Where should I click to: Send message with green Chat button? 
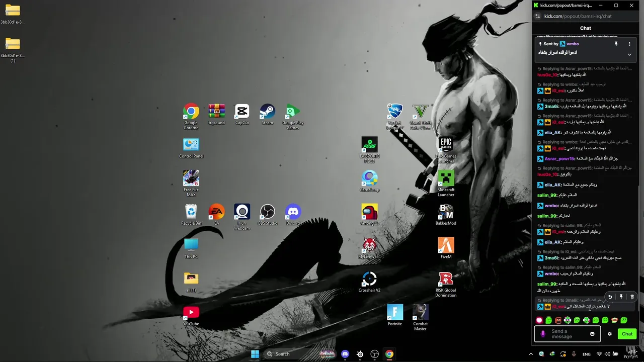(x=627, y=334)
